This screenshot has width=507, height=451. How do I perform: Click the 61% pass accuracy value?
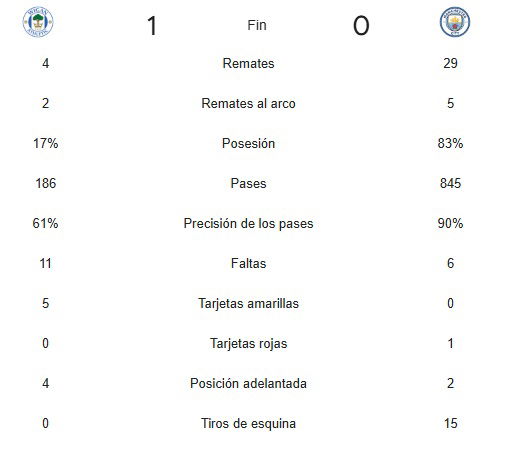45,223
